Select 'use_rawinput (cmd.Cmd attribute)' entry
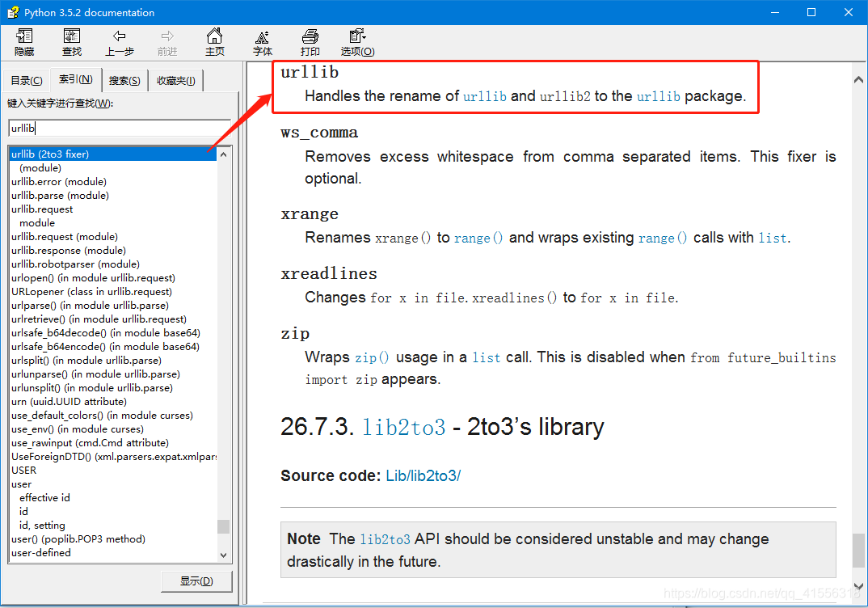Screen dimensions: 868x608 pyautogui.click(x=90, y=443)
